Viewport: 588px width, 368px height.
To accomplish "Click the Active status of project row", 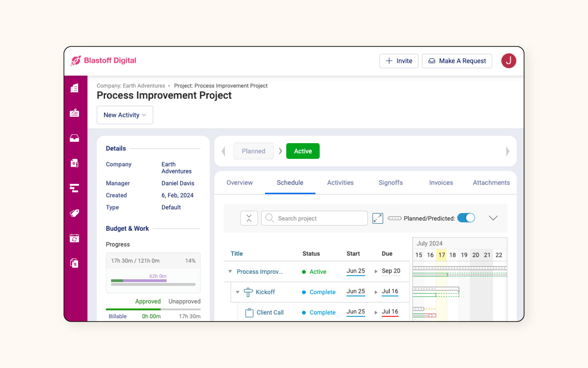I will coord(314,272).
